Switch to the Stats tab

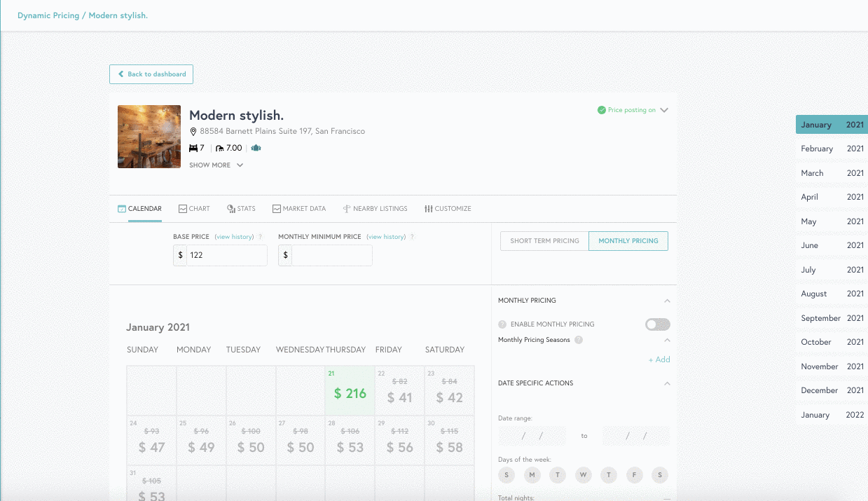click(x=241, y=209)
